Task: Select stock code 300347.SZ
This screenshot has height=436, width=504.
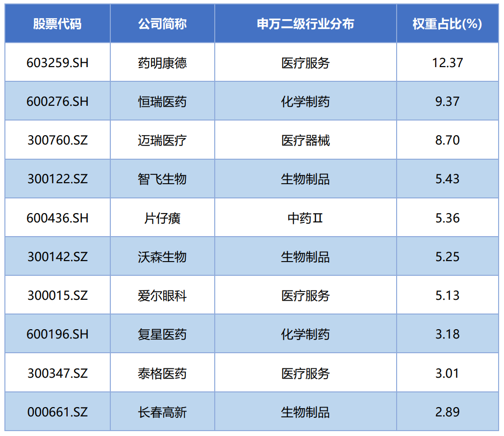Action: (57, 373)
